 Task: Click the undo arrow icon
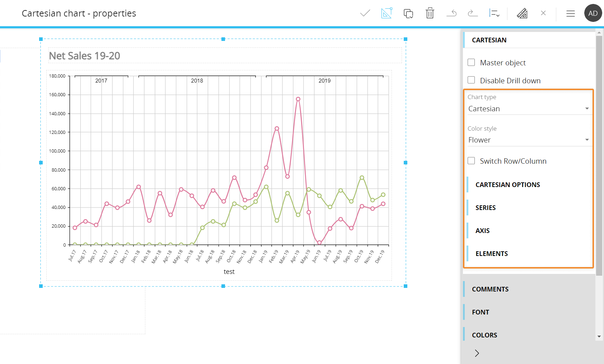pyautogui.click(x=451, y=13)
